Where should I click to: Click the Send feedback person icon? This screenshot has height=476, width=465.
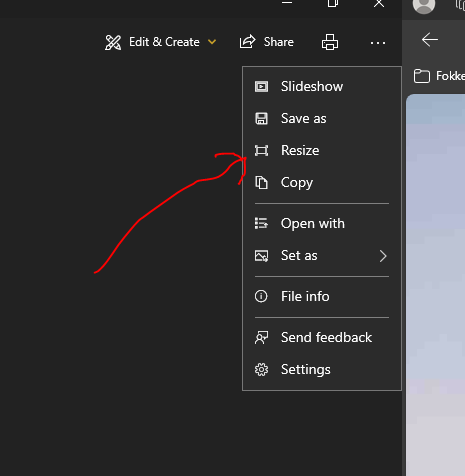[261, 337]
